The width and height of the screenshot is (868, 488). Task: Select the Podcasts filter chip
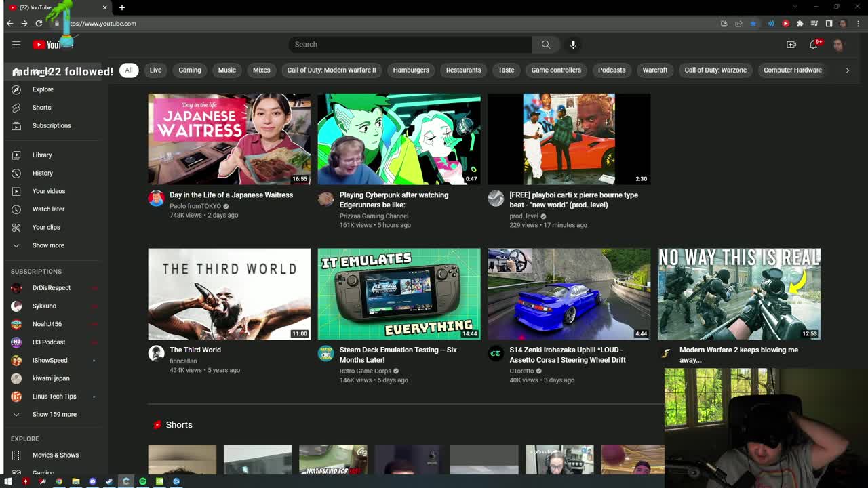coord(612,70)
